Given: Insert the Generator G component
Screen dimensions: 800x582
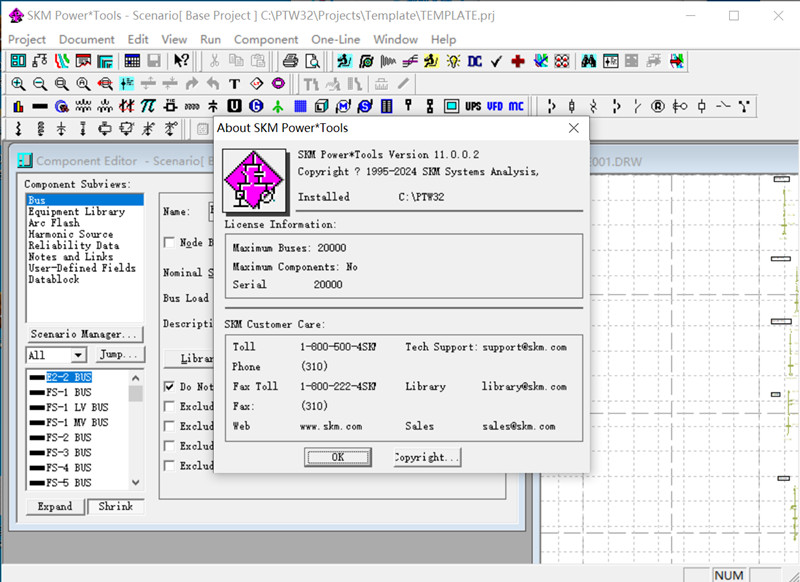Looking at the screenshot, I should 256,106.
